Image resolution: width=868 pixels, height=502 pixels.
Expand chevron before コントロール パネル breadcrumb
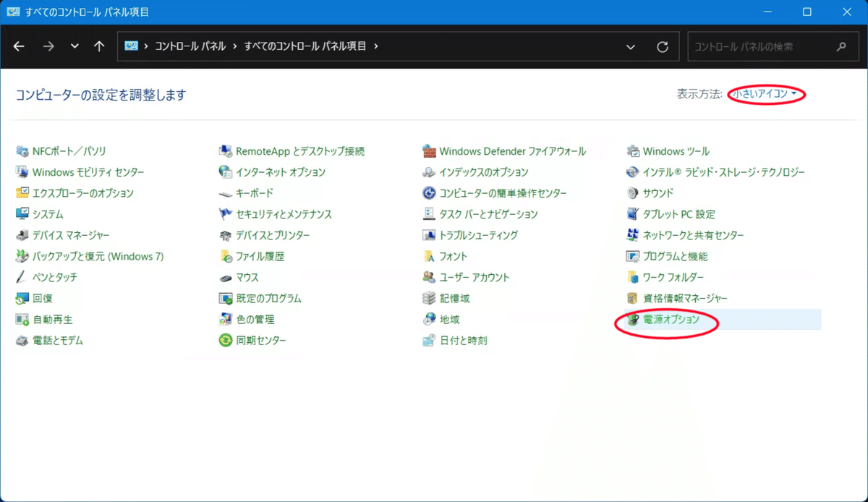[x=146, y=46]
